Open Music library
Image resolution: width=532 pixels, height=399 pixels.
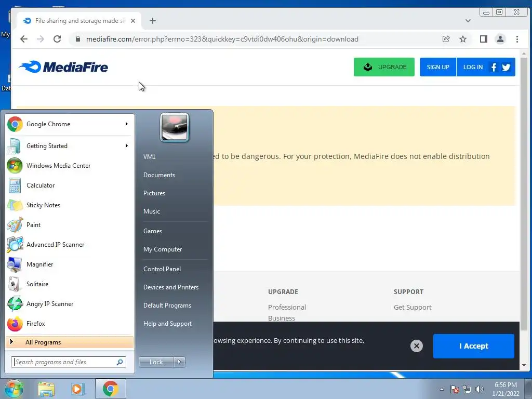152,211
